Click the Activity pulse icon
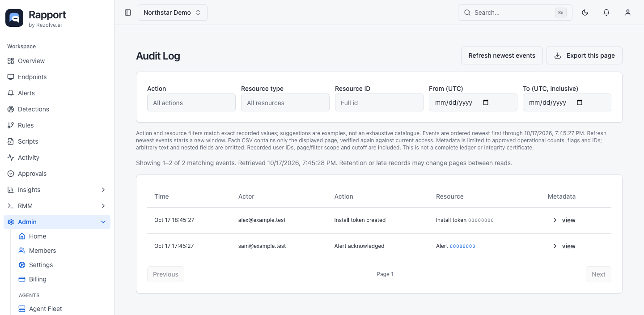This screenshot has height=315, width=644. (11, 157)
